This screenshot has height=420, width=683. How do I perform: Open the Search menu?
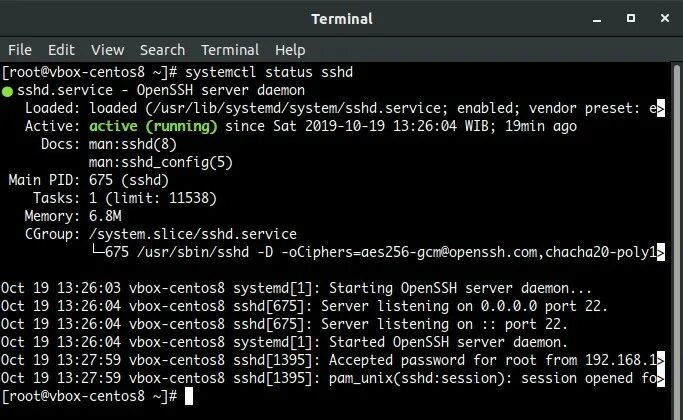(x=162, y=50)
